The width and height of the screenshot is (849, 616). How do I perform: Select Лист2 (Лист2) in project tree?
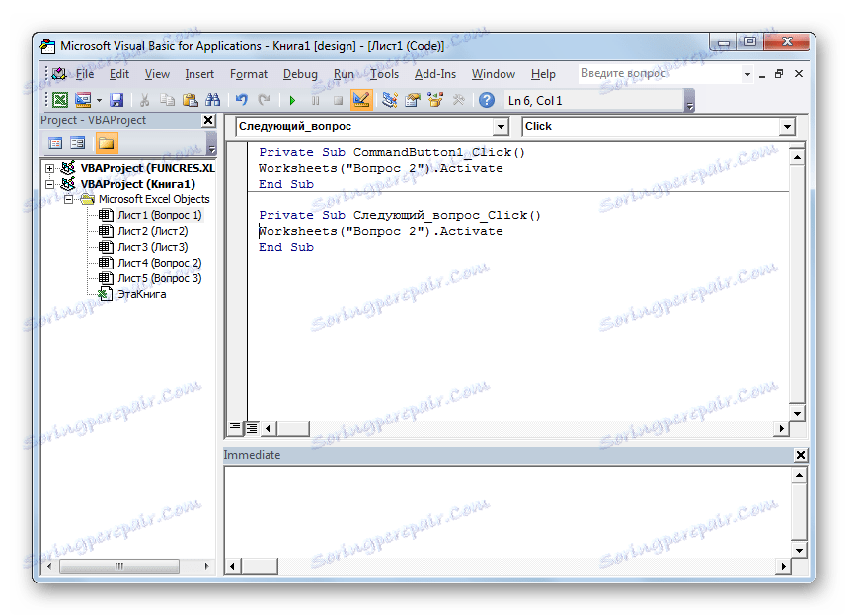tap(152, 231)
